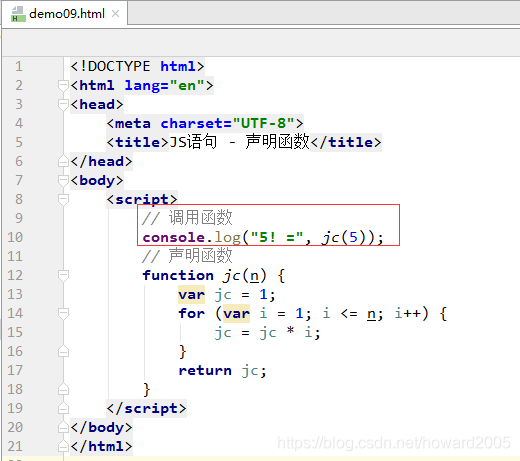The height and width of the screenshot is (461, 520).
Task: Click line number 15 in the gutter
Action: click(x=15, y=332)
